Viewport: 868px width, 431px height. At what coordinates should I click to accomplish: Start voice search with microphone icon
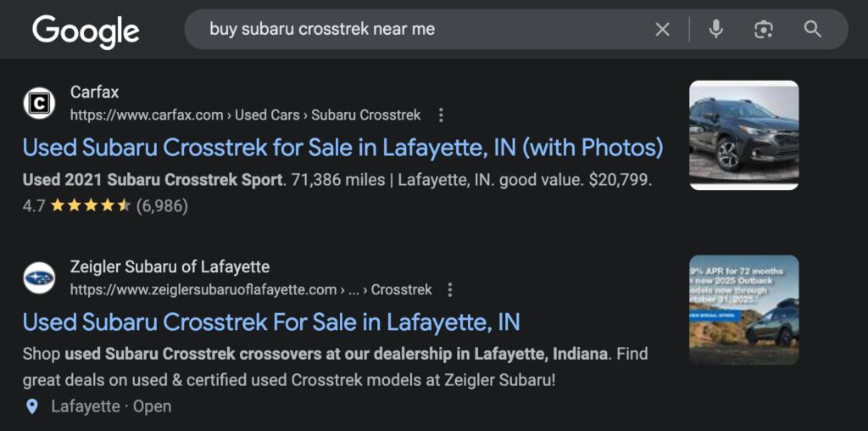coord(716,30)
